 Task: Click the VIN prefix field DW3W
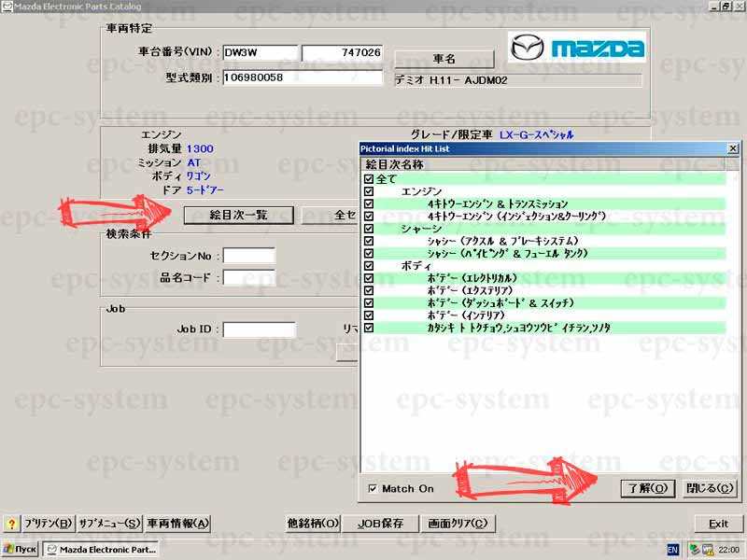tap(261, 53)
